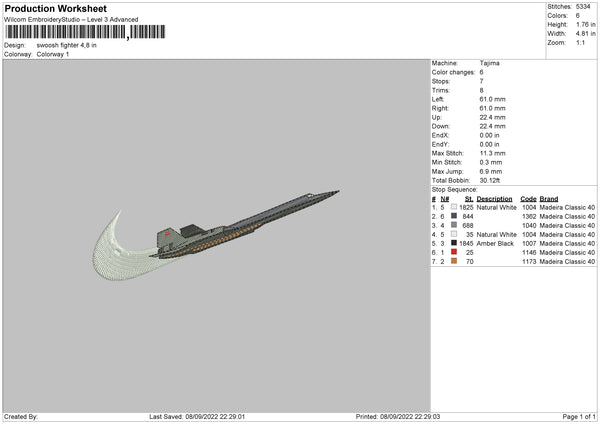
Task: Click the machine value 'Tajima'
Action: click(489, 63)
